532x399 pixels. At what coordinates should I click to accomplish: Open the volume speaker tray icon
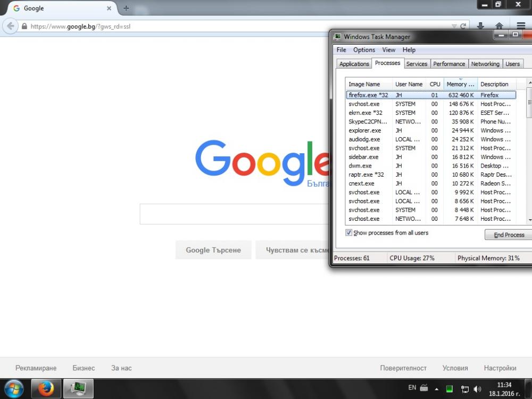477,389
